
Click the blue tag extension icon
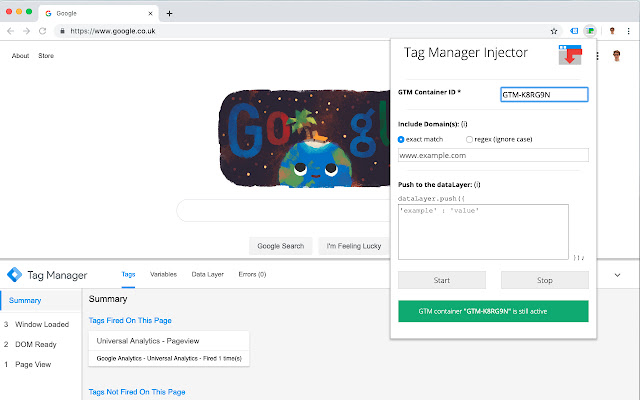pos(574,31)
